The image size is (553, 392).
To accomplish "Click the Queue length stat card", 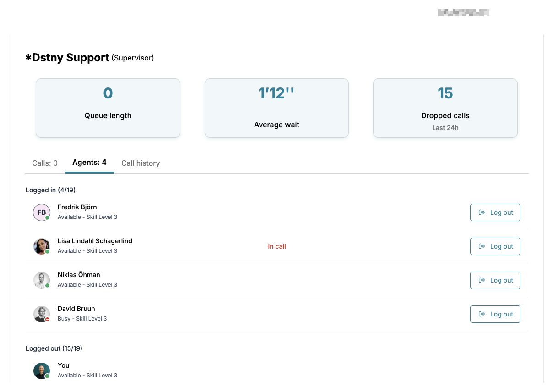I will pyautogui.click(x=108, y=108).
